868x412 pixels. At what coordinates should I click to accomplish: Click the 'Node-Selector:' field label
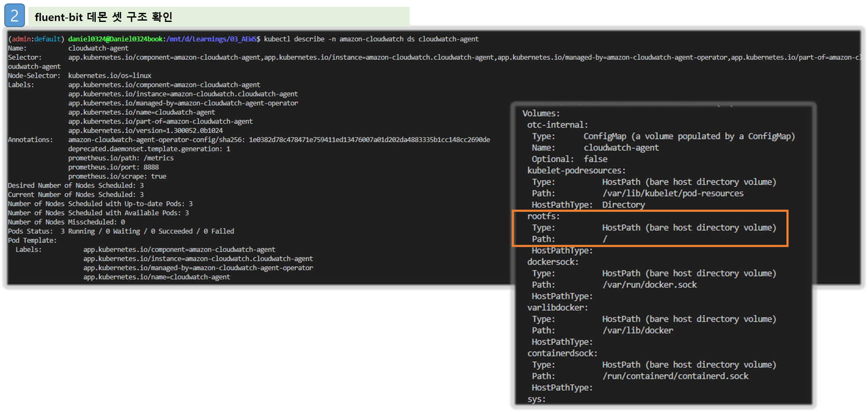pyautogui.click(x=34, y=76)
